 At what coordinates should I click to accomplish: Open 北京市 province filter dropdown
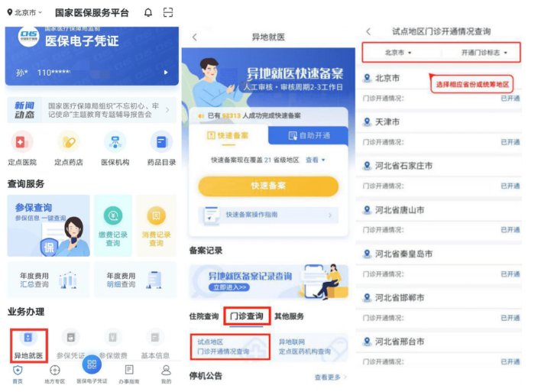tap(398, 53)
